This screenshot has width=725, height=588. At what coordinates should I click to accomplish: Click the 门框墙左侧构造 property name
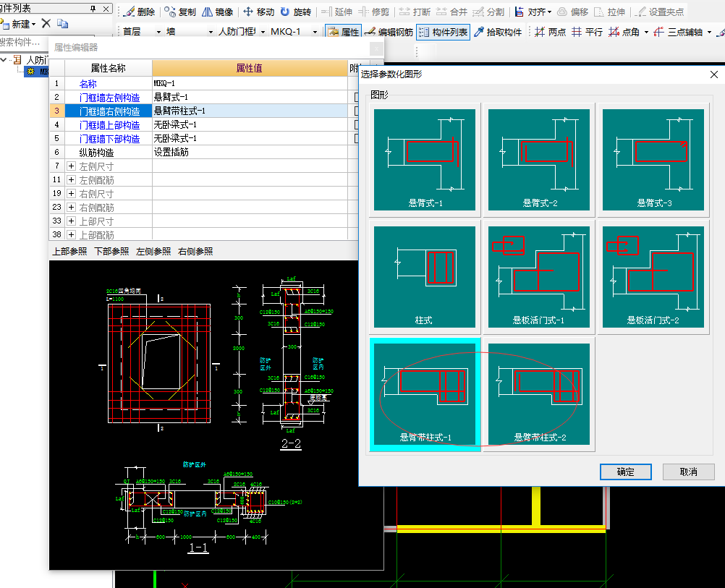tap(109, 98)
